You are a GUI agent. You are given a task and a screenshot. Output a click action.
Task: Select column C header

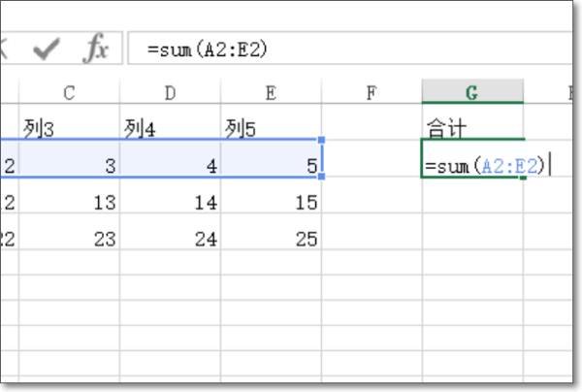[x=69, y=92]
